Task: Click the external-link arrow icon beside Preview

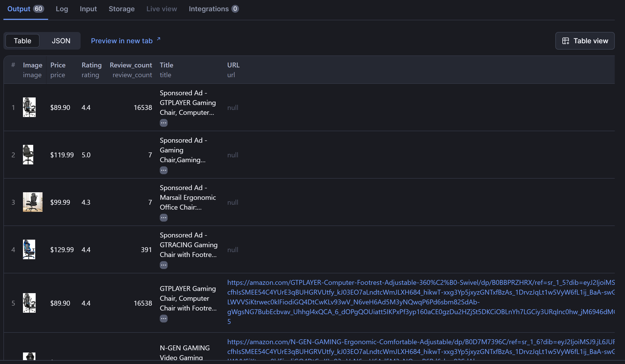Action: 159,39
